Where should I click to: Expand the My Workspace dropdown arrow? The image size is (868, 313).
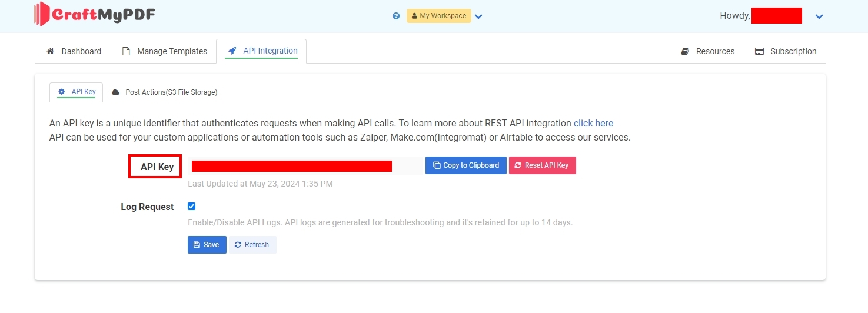(x=478, y=16)
